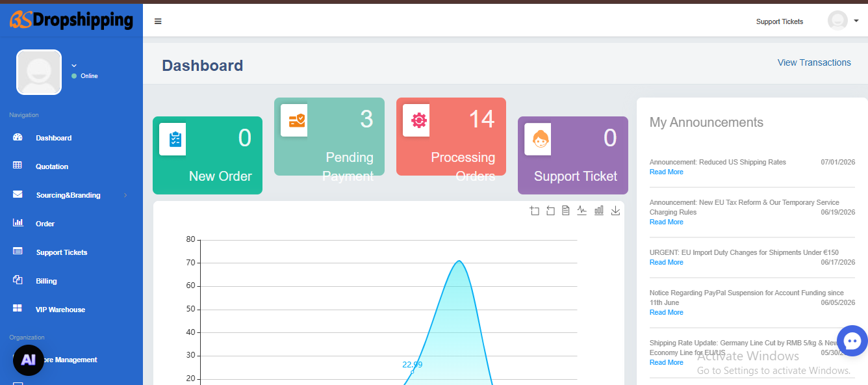
Task: Open the Sourcing&Branding envelope icon
Action: coord(18,194)
